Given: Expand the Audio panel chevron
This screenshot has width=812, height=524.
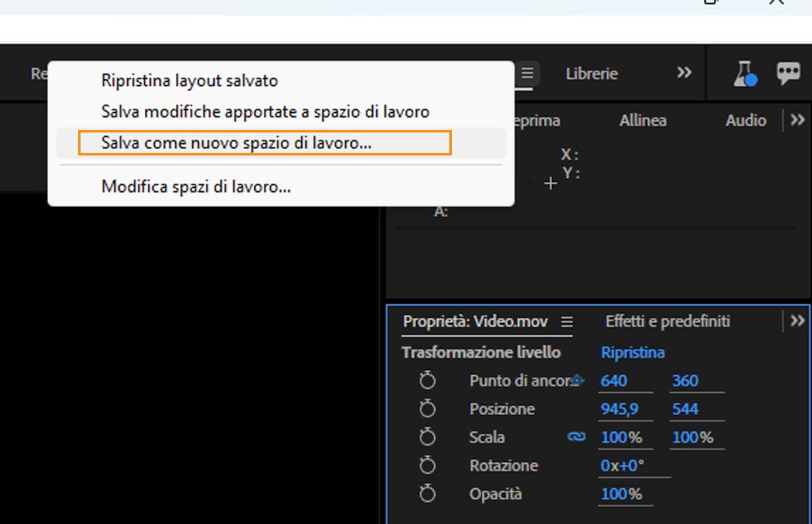Looking at the screenshot, I should [x=797, y=120].
